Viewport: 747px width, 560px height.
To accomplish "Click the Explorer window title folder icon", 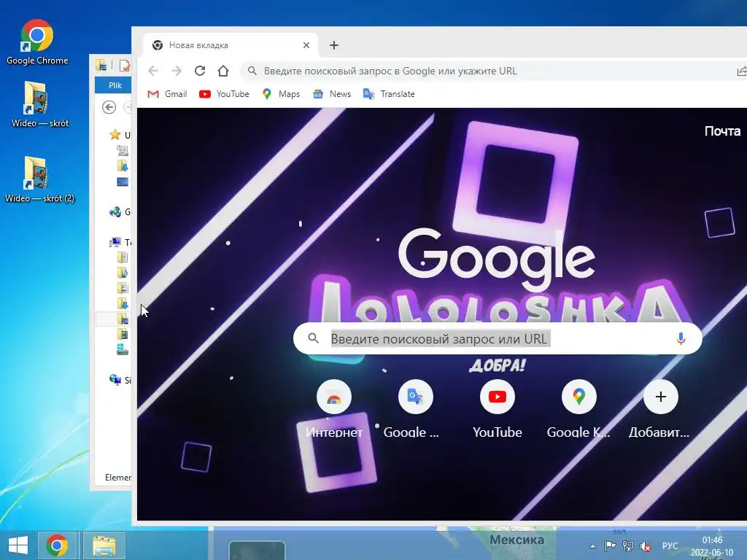I will point(101,65).
